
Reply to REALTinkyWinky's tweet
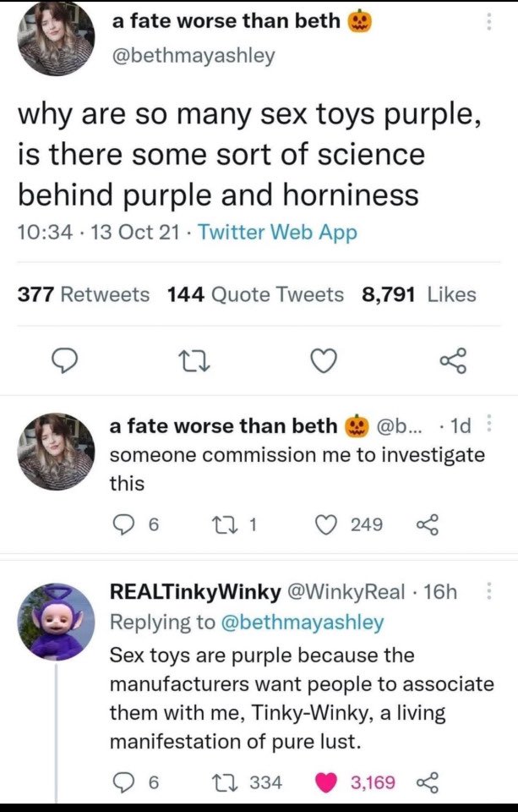(x=128, y=782)
